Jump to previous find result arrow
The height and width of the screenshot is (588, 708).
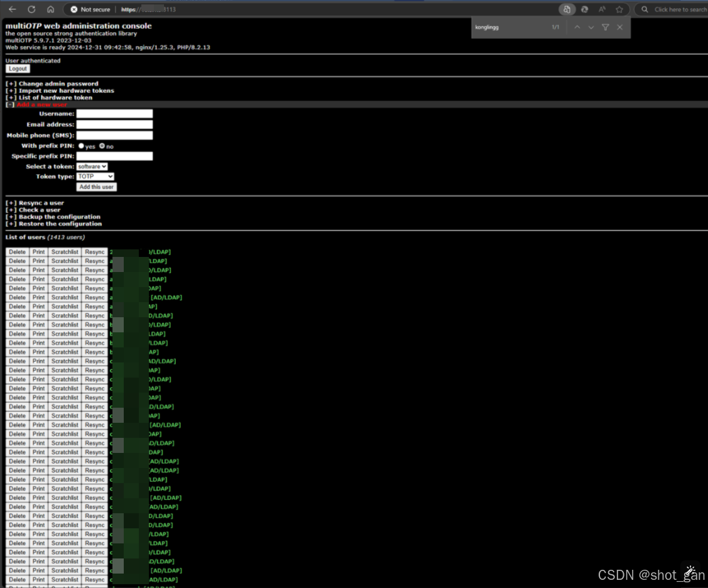pos(577,27)
